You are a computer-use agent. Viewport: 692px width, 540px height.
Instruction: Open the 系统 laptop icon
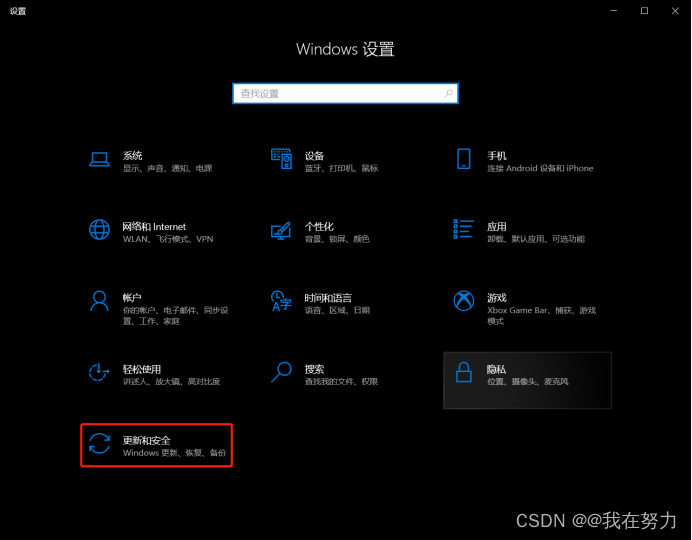(x=99, y=159)
